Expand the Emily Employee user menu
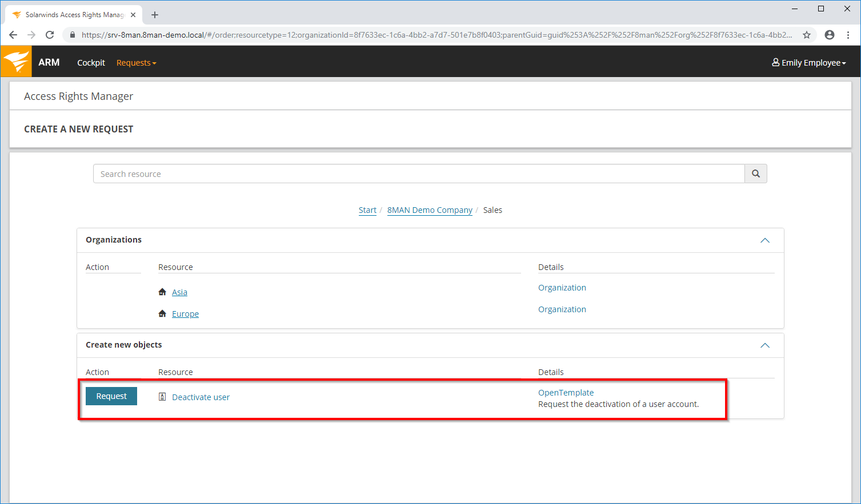This screenshot has width=861, height=504. tap(808, 63)
